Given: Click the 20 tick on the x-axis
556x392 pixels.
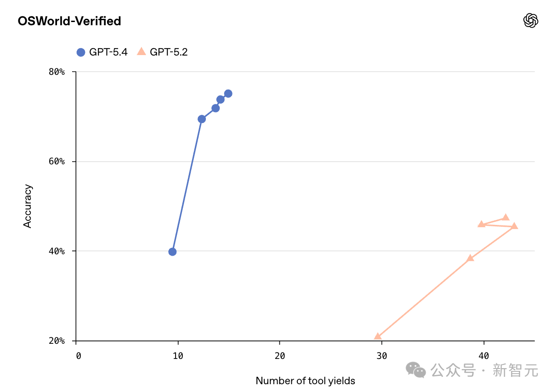Looking at the screenshot, I should tap(279, 356).
